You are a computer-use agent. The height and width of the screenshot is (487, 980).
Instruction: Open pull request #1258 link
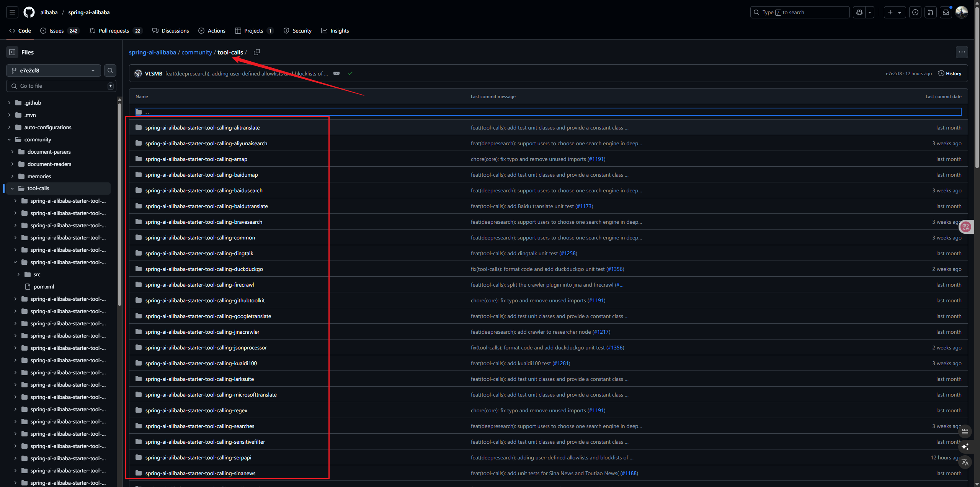pos(568,253)
